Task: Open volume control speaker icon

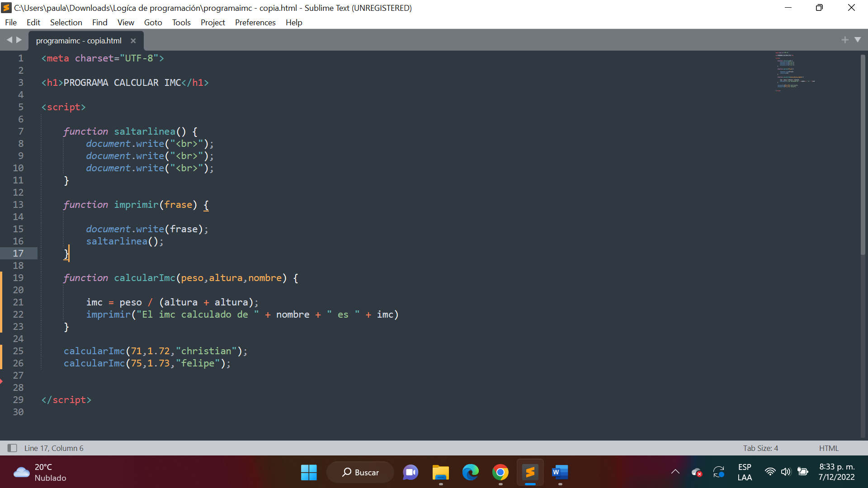Action: pyautogui.click(x=786, y=472)
